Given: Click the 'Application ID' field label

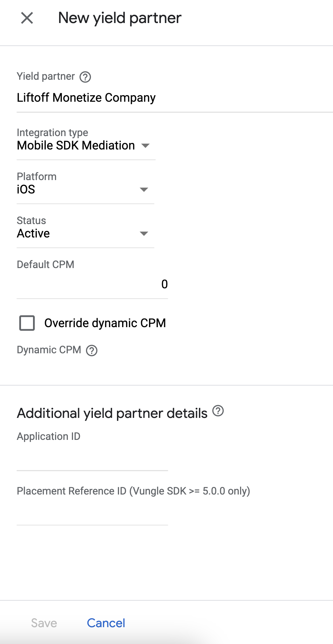Looking at the screenshot, I should 49,436.
